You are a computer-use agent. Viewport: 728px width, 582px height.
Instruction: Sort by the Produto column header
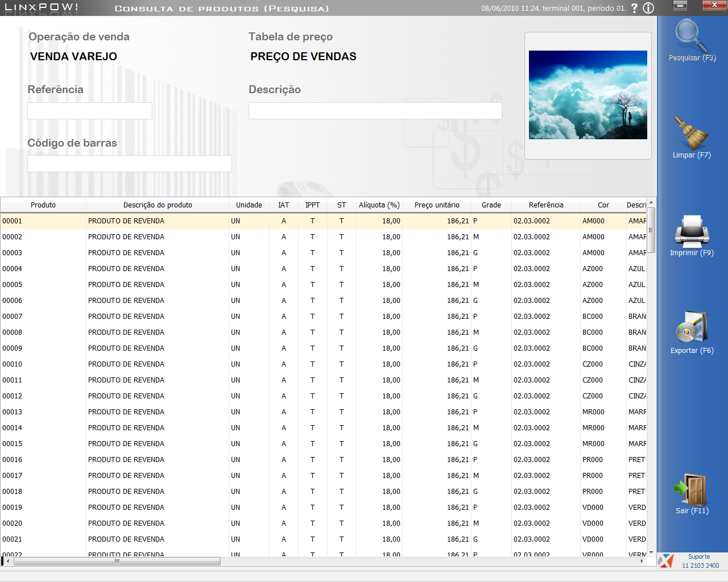pyautogui.click(x=43, y=205)
